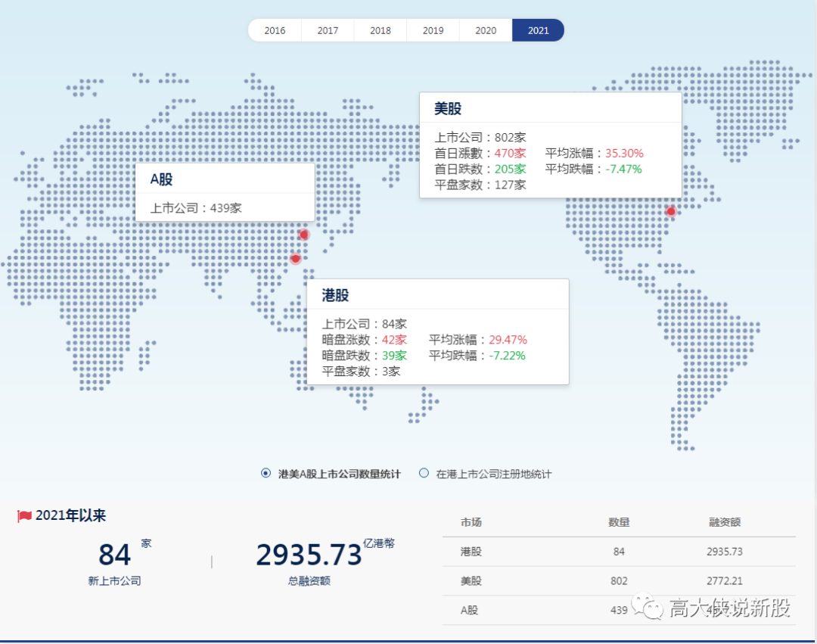
Task: Click the large 84 new listings number
Action: pyautogui.click(x=115, y=555)
